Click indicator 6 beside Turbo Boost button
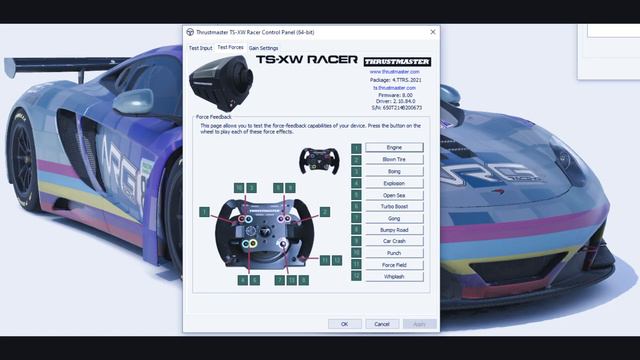Screen dimensions: 640x360 (356, 207)
